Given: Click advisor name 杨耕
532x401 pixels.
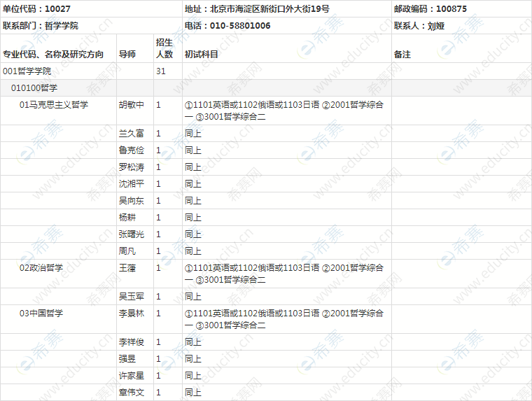Looking at the screenshot, I should coord(127,218).
